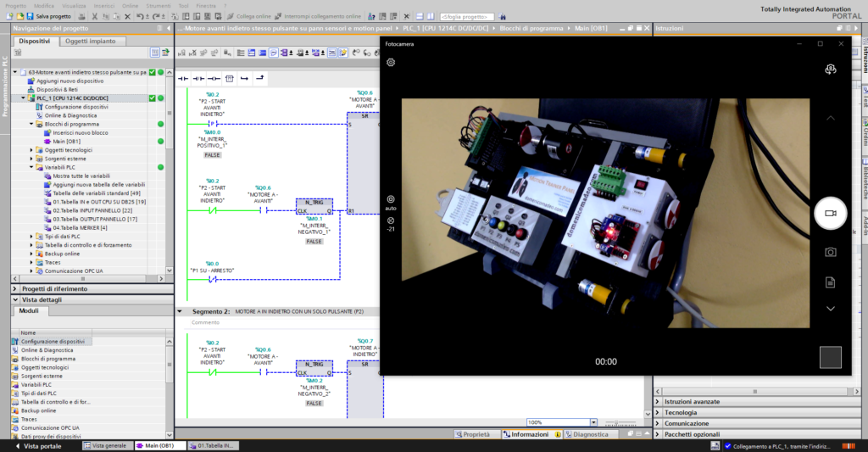The height and width of the screenshot is (452, 868).
Task: Switch to photo mode camera icon
Action: click(x=830, y=252)
